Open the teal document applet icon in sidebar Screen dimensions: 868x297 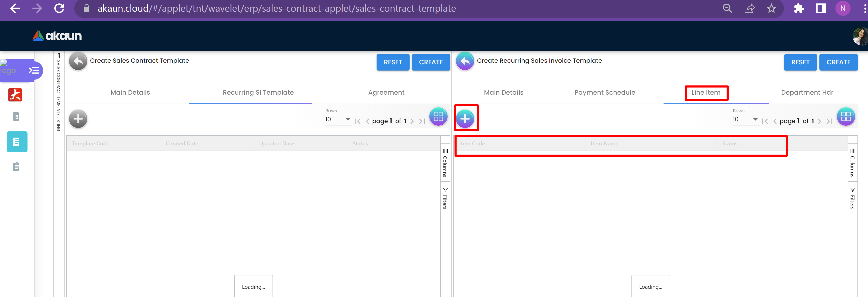click(x=17, y=142)
